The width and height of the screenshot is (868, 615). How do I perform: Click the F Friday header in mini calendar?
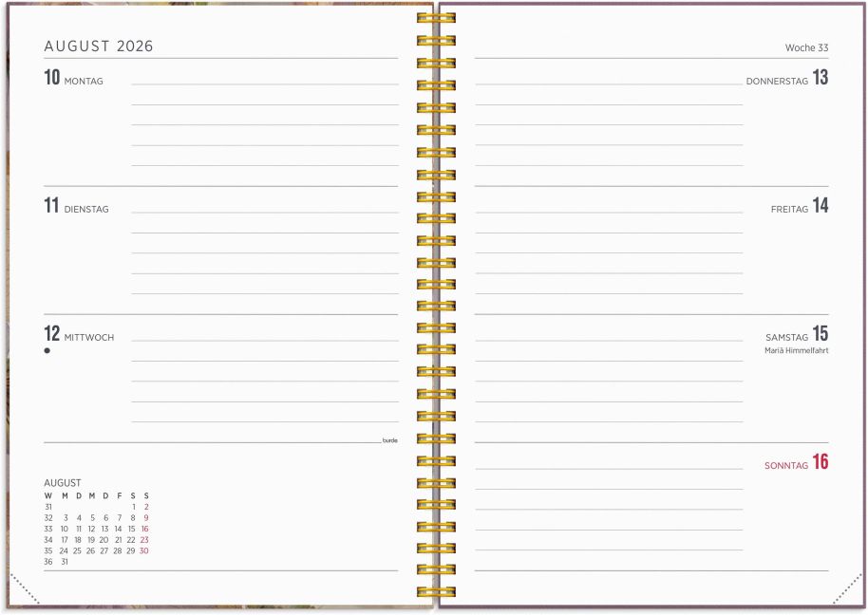point(119,496)
